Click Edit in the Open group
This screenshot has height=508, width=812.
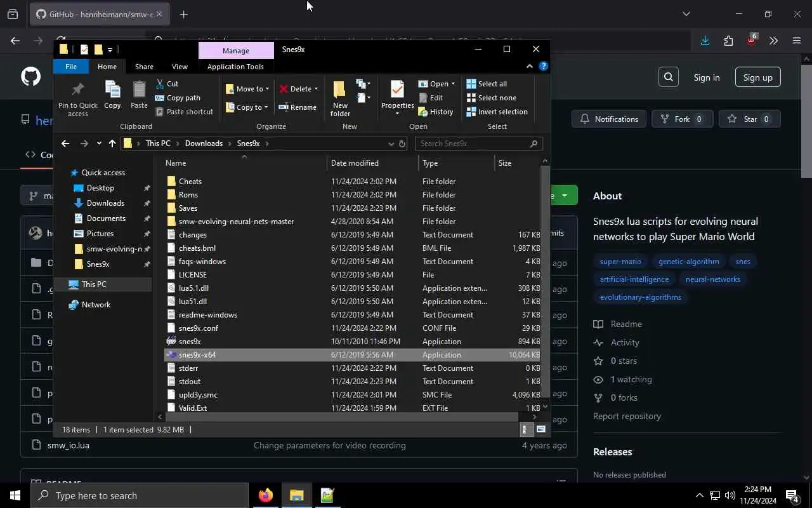pyautogui.click(x=430, y=98)
